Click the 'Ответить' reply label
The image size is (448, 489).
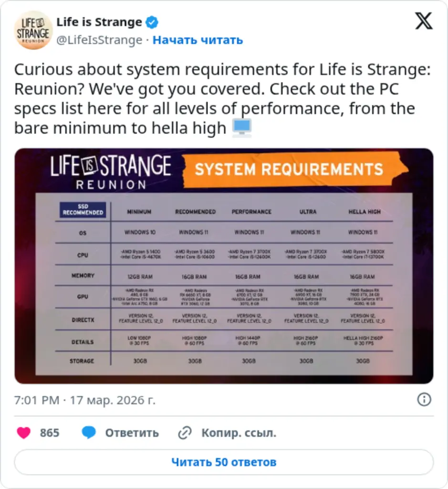click(131, 433)
